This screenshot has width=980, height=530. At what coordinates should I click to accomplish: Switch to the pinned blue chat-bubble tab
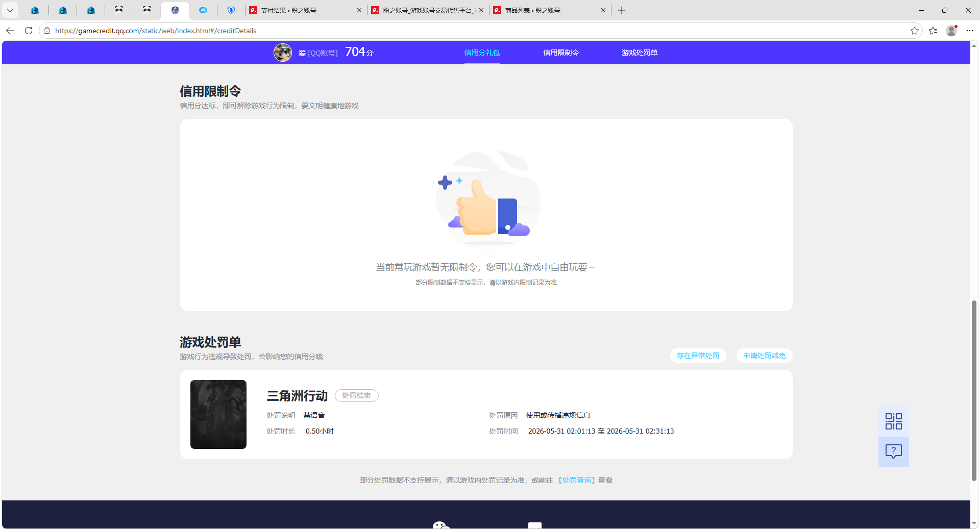coord(203,10)
